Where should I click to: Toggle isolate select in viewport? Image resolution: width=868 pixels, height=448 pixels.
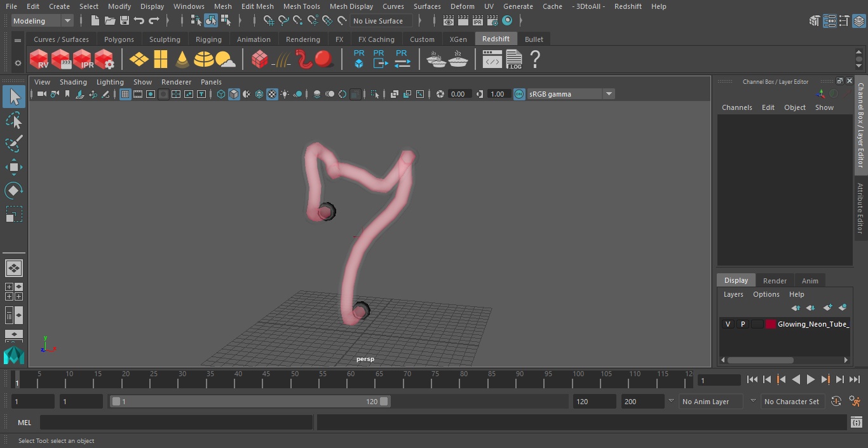pos(375,94)
